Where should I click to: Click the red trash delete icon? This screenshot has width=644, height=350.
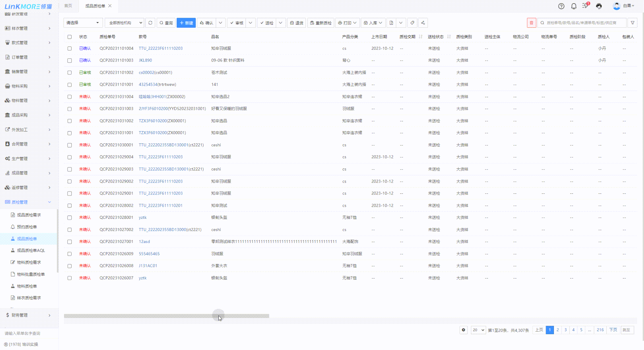(531, 23)
